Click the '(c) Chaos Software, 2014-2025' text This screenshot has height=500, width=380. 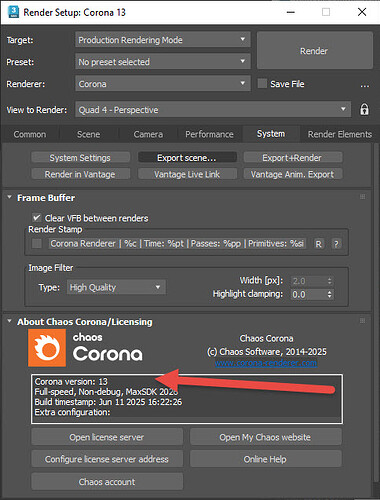tap(267, 352)
